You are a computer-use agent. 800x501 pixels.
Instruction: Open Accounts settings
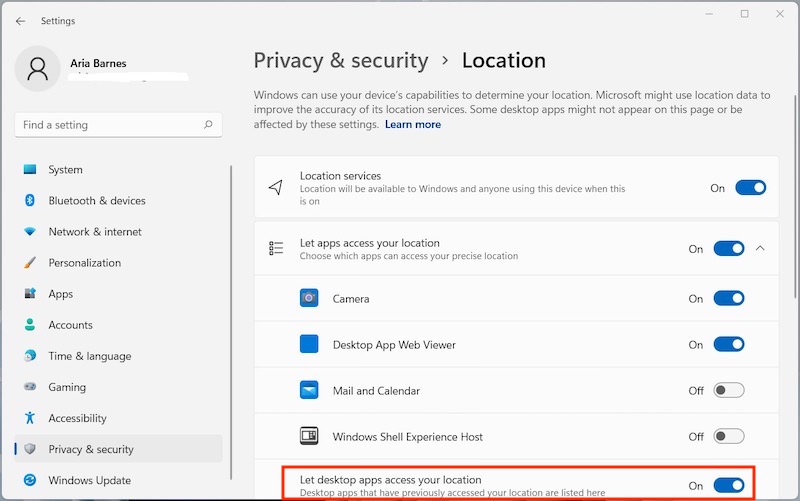pyautogui.click(x=118, y=325)
